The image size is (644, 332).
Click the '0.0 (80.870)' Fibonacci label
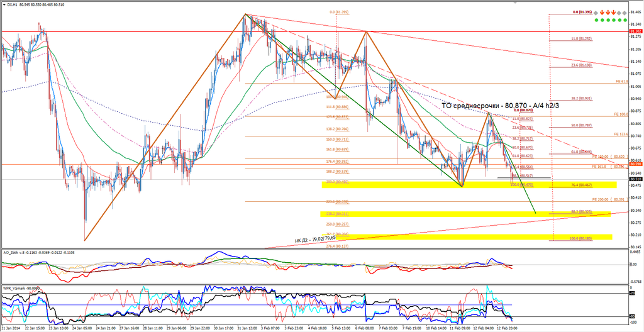coord(523,111)
